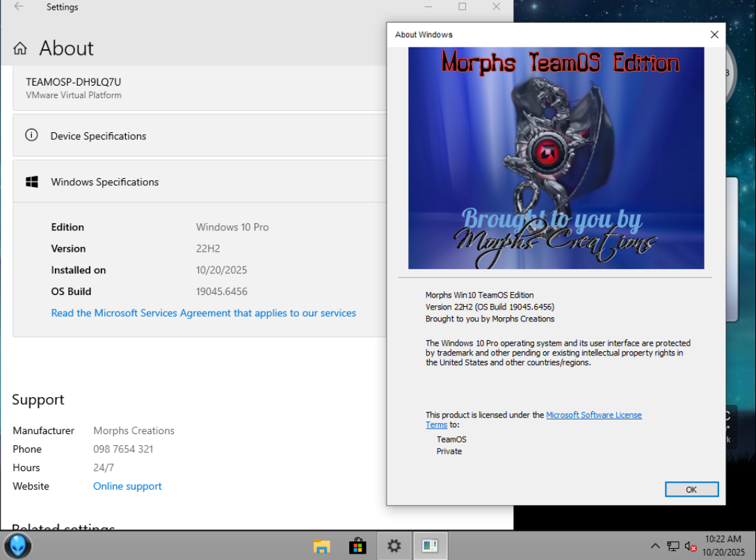756x560 pixels.
Task: Click the VMware Virtual Platform text
Action: [x=73, y=95]
